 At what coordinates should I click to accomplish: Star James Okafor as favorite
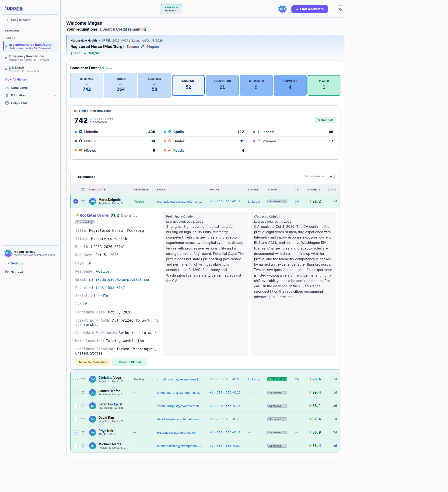click(x=83, y=392)
